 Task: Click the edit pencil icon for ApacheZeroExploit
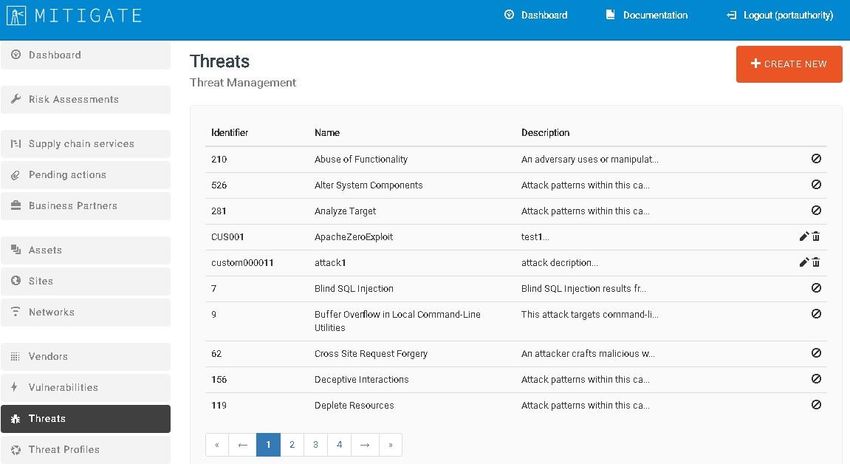click(x=804, y=236)
